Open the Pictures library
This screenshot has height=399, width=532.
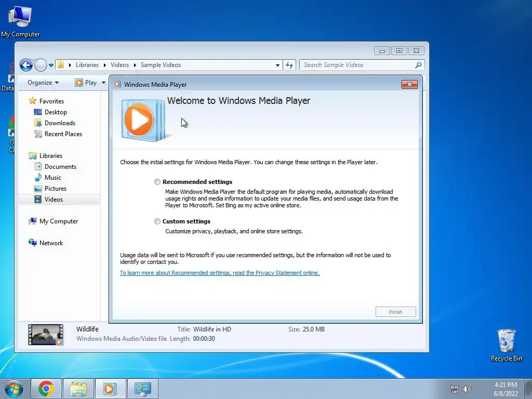click(55, 188)
